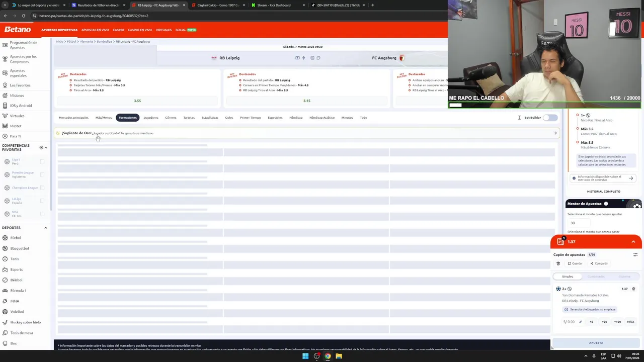Collapse the betslip with the chevron
This screenshot has width=644, height=362.
pos(633,242)
